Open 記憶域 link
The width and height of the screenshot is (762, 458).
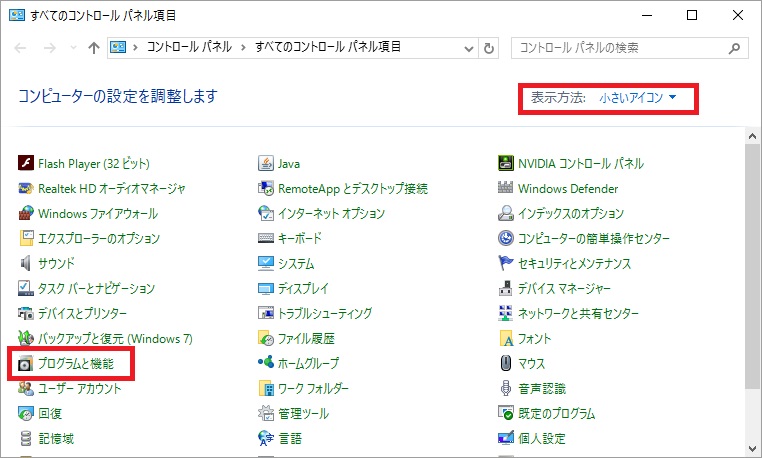[x=56, y=438]
